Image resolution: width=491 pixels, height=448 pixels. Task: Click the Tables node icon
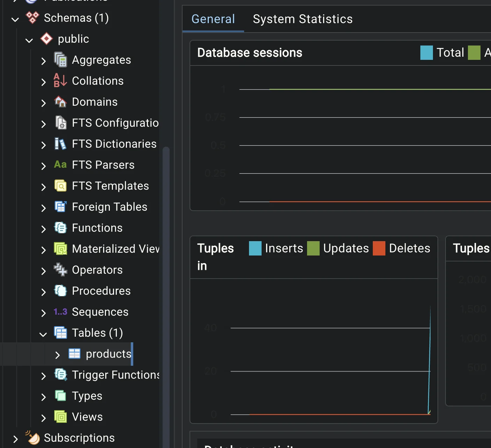point(61,332)
